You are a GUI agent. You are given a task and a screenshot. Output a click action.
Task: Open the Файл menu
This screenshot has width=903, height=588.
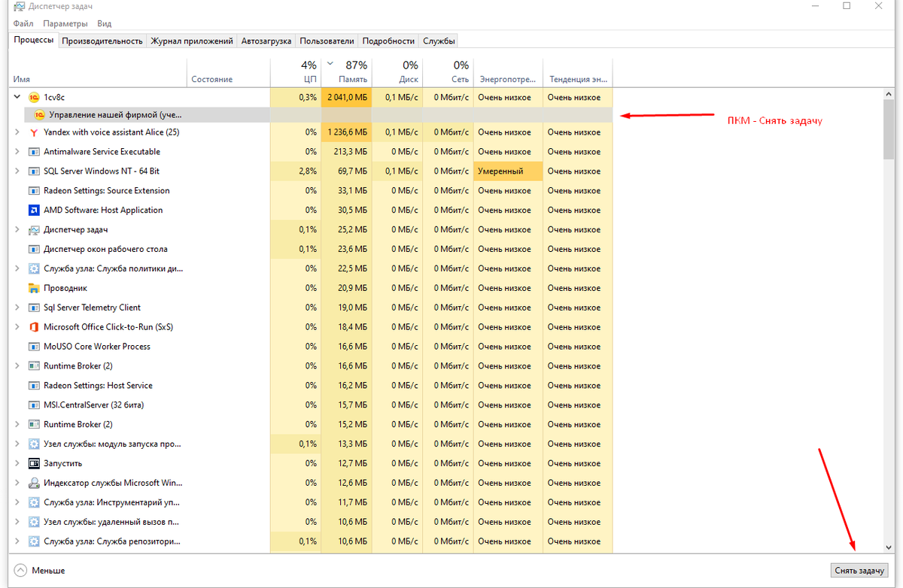pyautogui.click(x=23, y=23)
